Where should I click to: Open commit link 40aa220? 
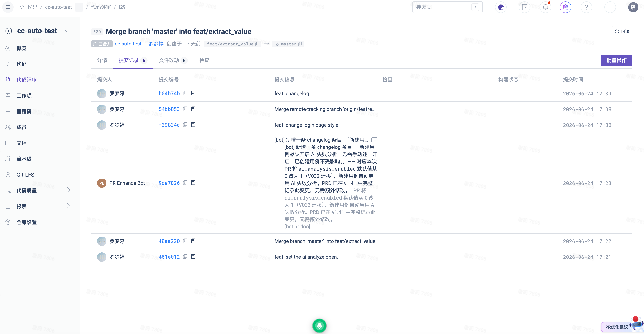coord(169,241)
